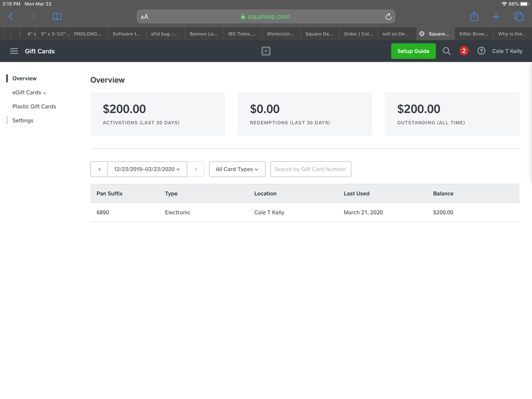Open the date range dropdown
Image resolution: width=532 pixels, height=399 pixels.
pyautogui.click(x=147, y=169)
